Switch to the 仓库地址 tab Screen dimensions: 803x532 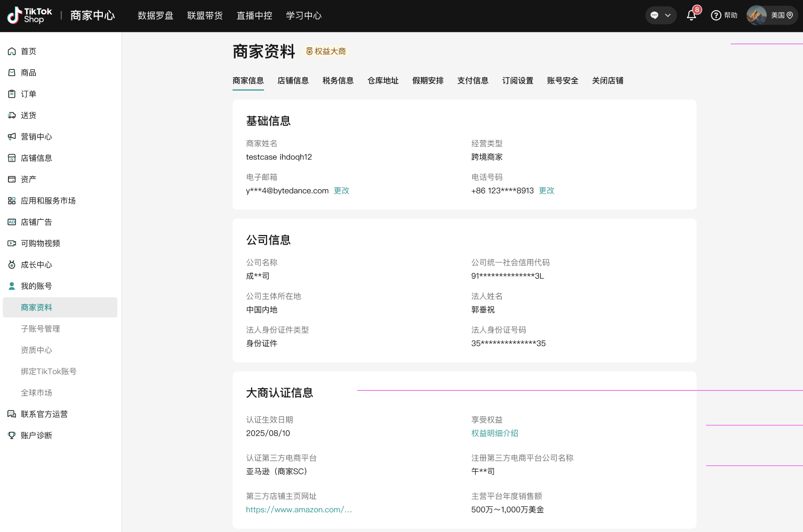383,80
